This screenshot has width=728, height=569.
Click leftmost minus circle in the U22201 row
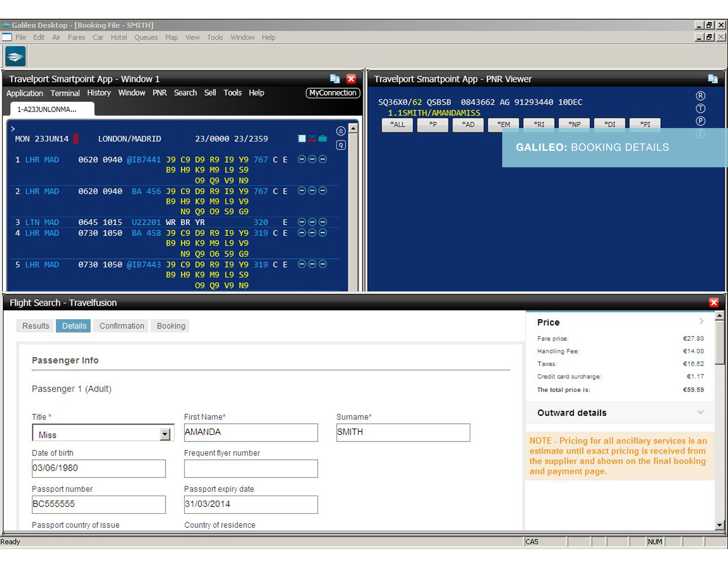(302, 222)
